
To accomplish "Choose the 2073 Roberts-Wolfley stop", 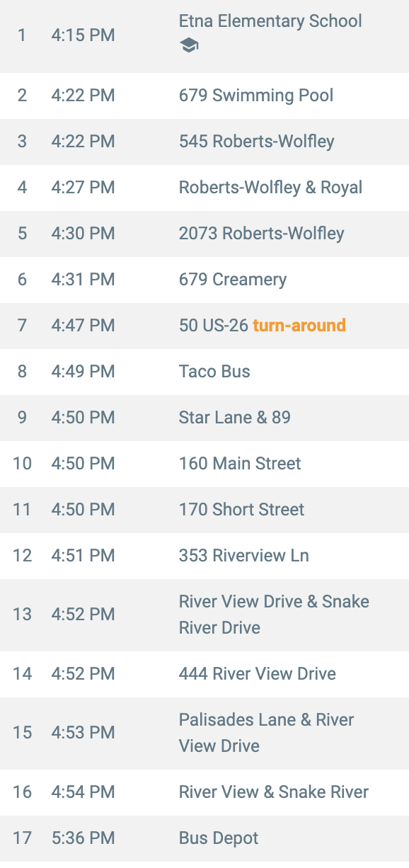I will click(x=204, y=234).
